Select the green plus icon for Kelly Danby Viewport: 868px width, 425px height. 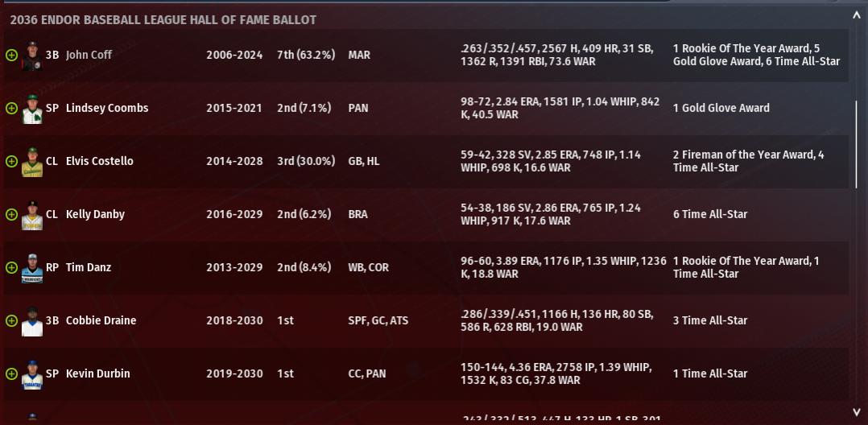pos(11,214)
